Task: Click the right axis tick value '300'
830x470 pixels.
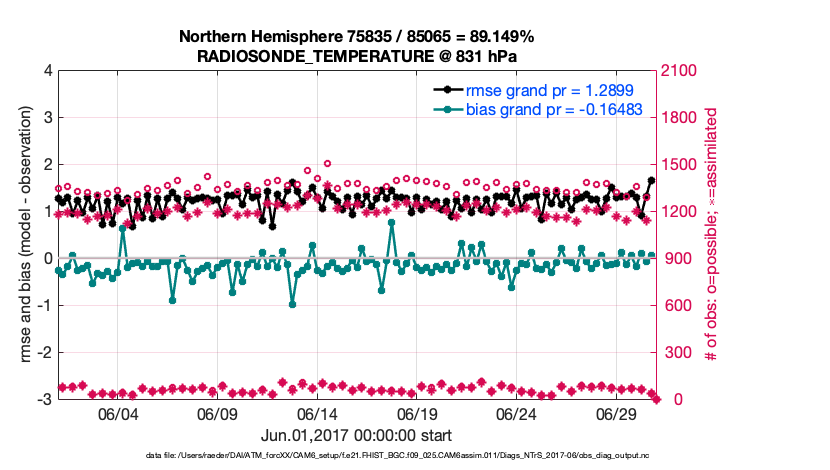Action: [x=678, y=352]
